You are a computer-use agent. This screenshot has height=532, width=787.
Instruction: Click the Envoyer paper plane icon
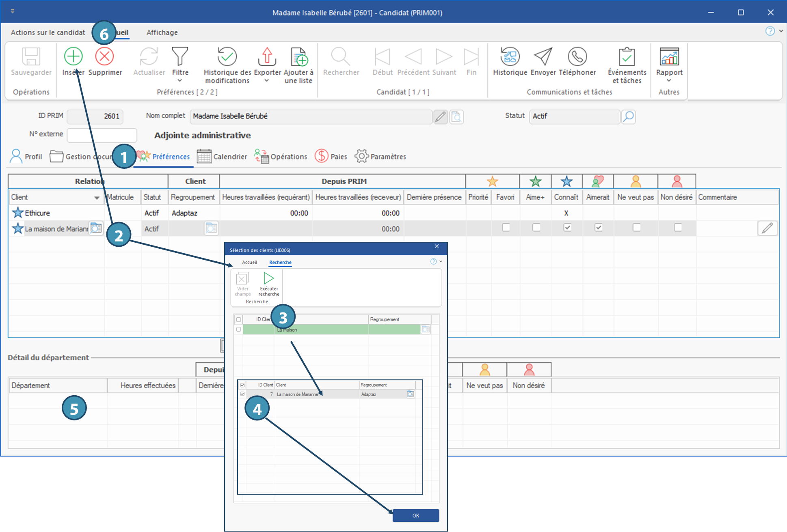(x=543, y=56)
